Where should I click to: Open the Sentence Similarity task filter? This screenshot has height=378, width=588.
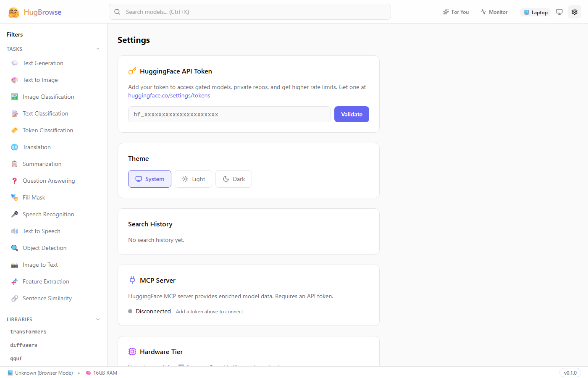(46, 298)
